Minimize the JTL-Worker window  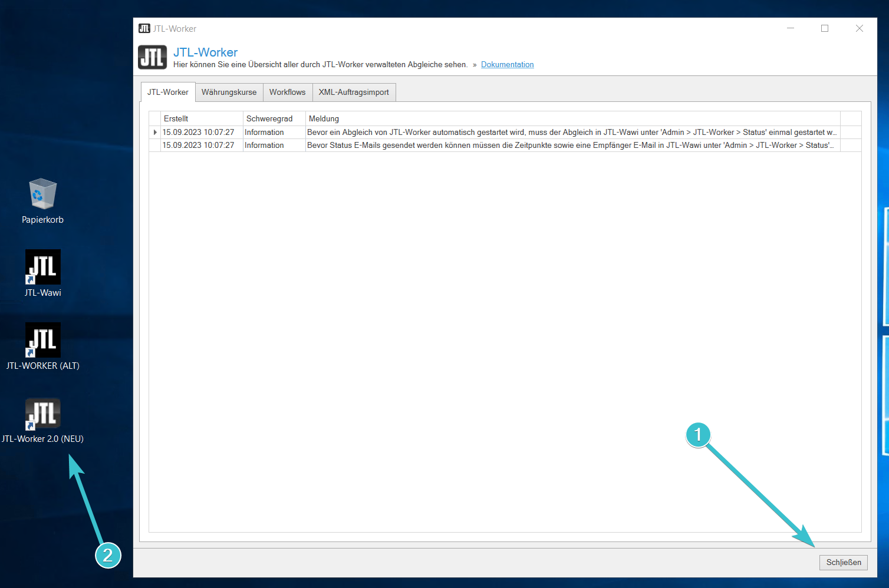point(791,28)
